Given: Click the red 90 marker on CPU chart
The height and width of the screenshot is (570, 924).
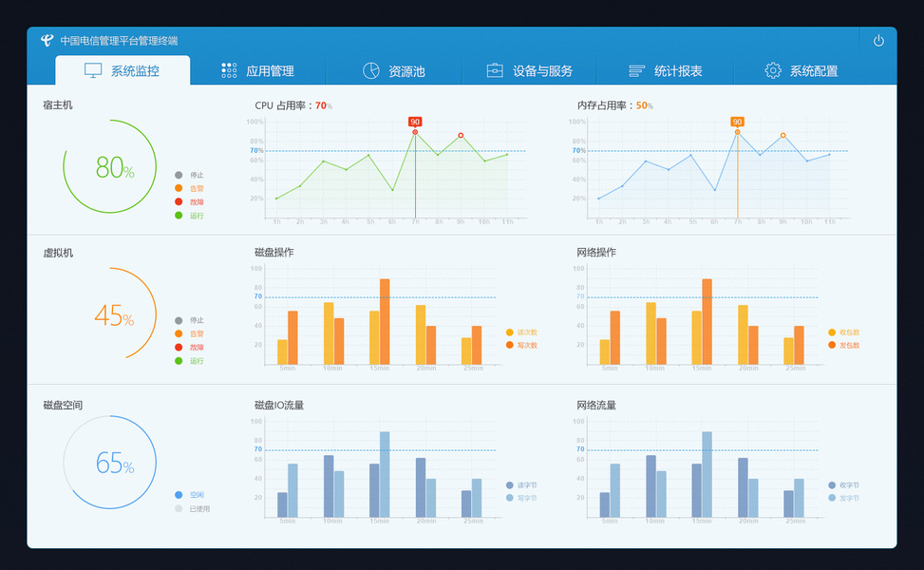Looking at the screenshot, I should click(415, 122).
